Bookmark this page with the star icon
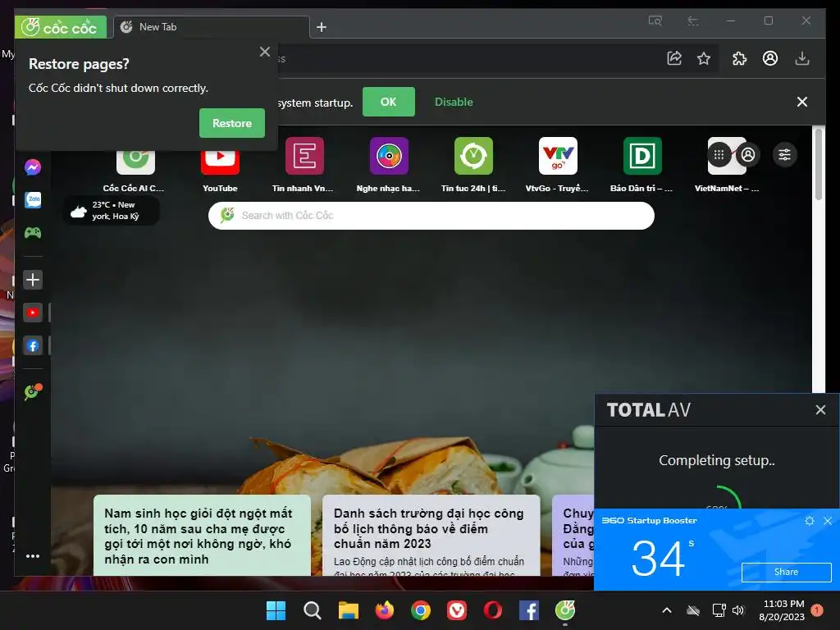 tap(704, 58)
